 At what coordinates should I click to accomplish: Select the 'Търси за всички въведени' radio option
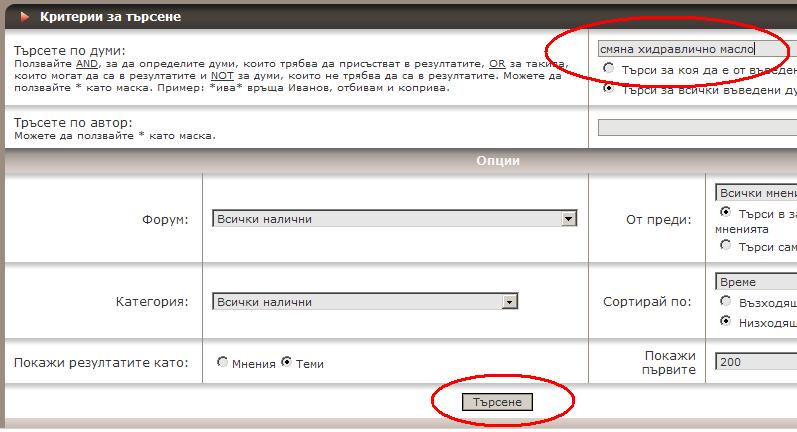[608, 89]
